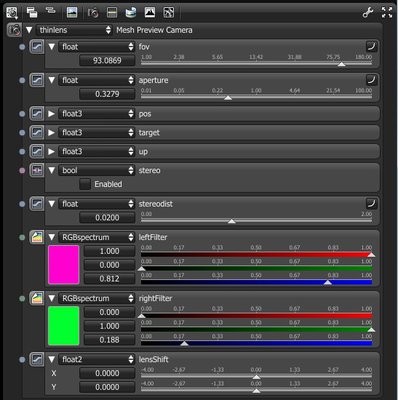Click the leftFilter RGB spectrum node icon

pos(37,237)
